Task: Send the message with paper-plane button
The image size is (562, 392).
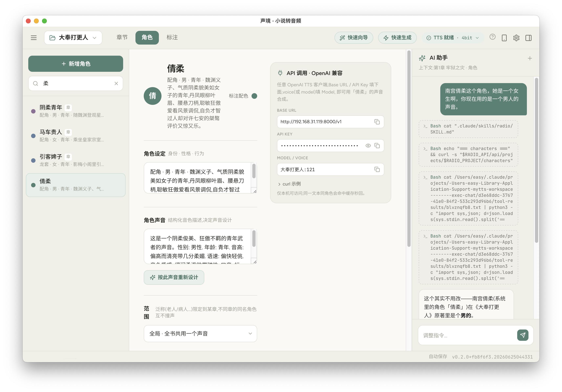Action: (x=523, y=335)
